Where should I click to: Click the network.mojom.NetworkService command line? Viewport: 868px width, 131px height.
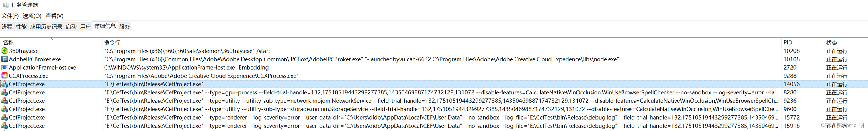[441, 101]
